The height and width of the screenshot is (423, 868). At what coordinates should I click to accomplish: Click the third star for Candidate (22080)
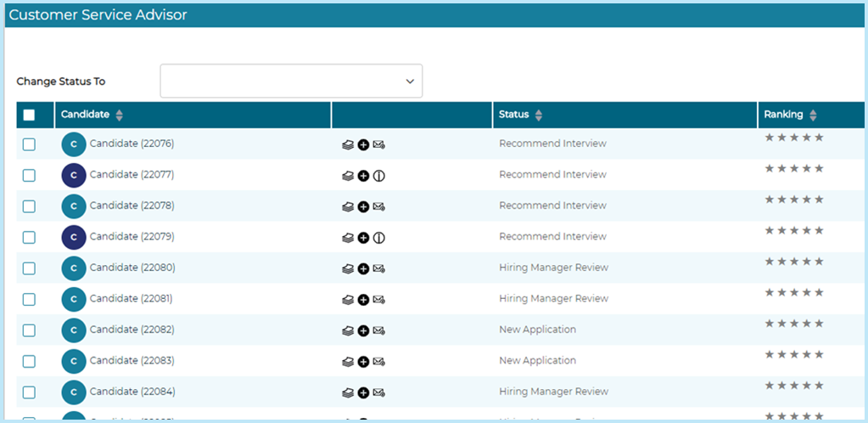pos(794,262)
